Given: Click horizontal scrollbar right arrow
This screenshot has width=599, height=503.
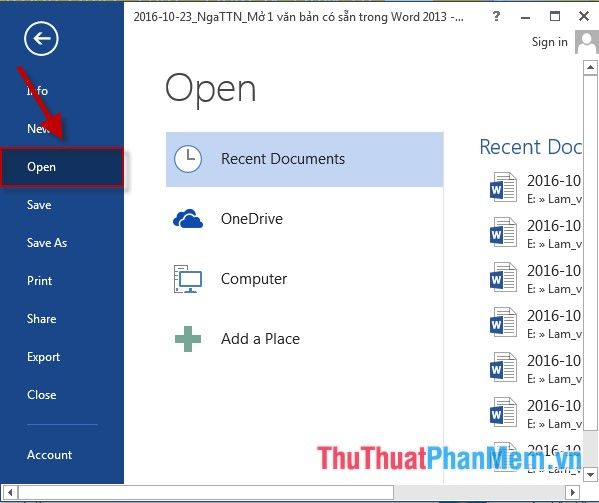Looking at the screenshot, I should (572, 492).
